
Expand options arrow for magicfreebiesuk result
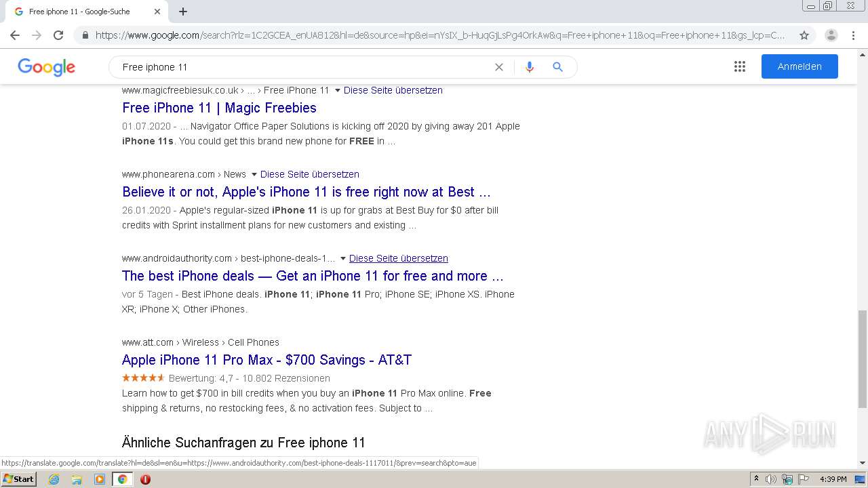coord(337,90)
